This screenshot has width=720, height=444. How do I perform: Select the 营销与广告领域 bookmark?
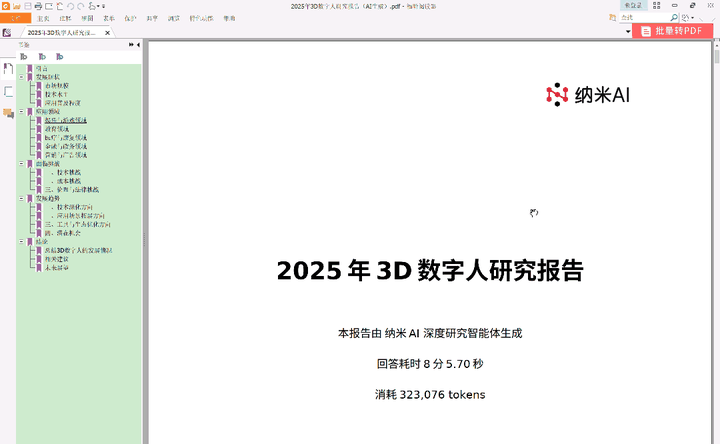coord(66,155)
